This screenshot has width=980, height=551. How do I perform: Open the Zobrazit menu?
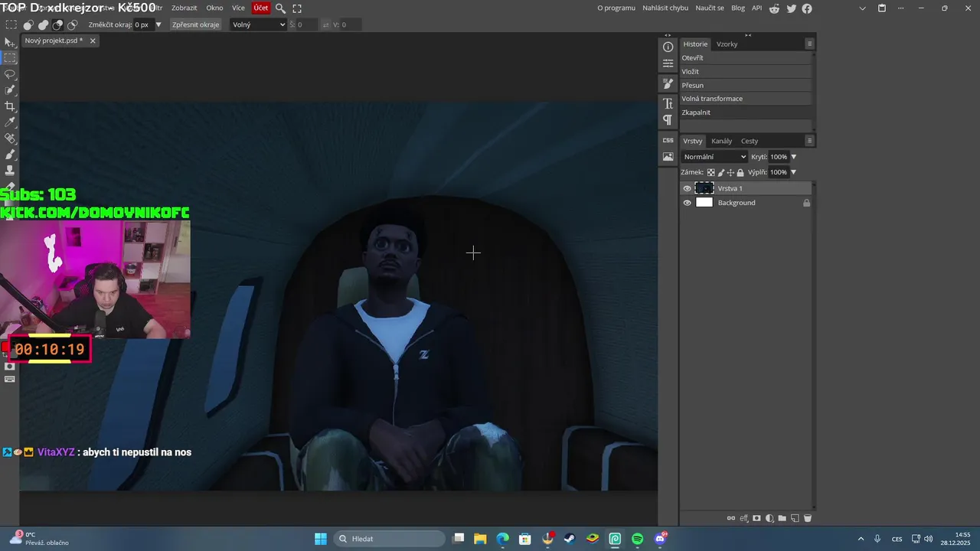click(185, 8)
